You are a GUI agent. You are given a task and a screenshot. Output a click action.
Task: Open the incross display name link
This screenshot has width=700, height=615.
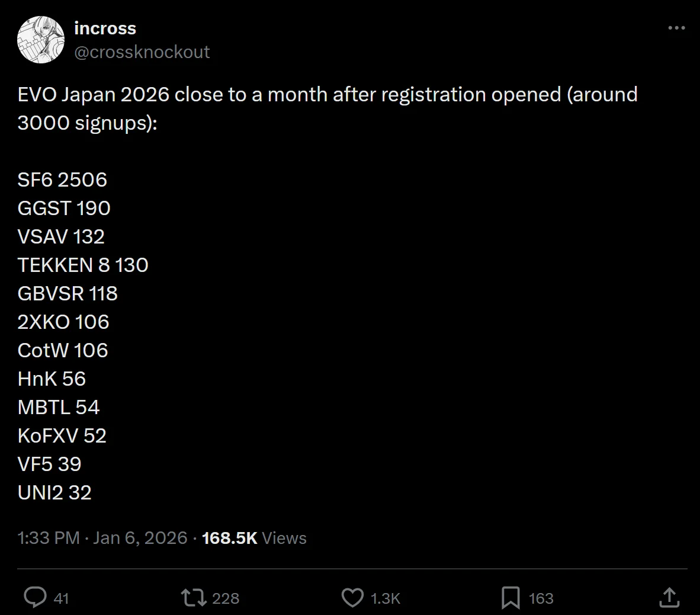(x=105, y=28)
